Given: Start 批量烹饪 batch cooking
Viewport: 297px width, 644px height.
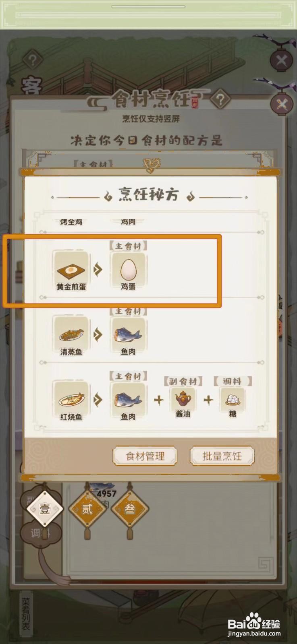Looking at the screenshot, I should click(x=222, y=456).
